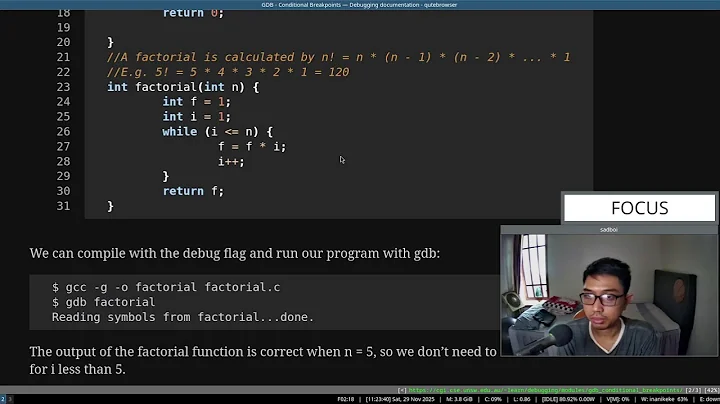The image size is (720, 404).
Task: Click the webcam video feed
Action: click(609, 295)
